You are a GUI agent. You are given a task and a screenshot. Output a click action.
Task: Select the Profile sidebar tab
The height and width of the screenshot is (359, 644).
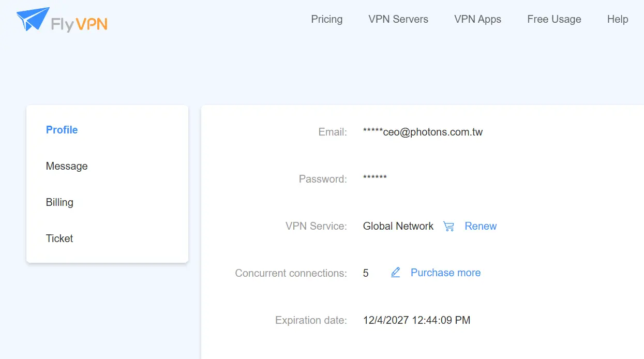pyautogui.click(x=62, y=130)
